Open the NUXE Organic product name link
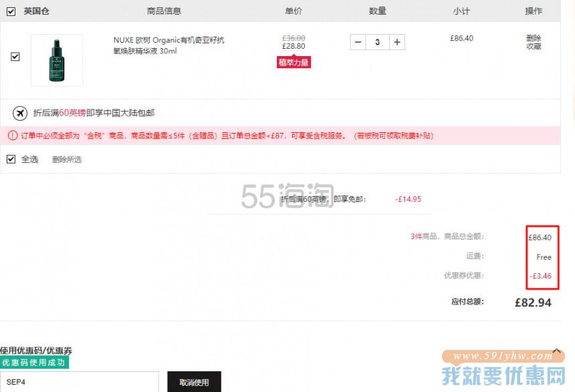The width and height of the screenshot is (575, 392). pyautogui.click(x=168, y=45)
